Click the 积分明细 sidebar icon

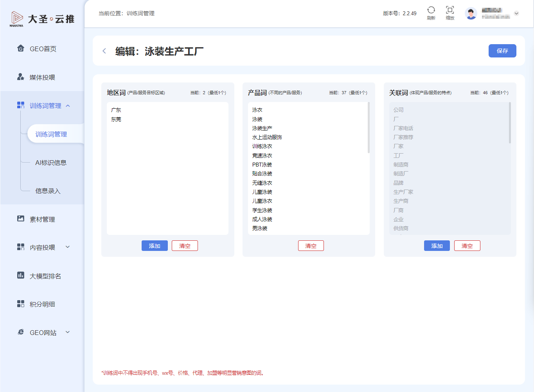tap(21, 304)
